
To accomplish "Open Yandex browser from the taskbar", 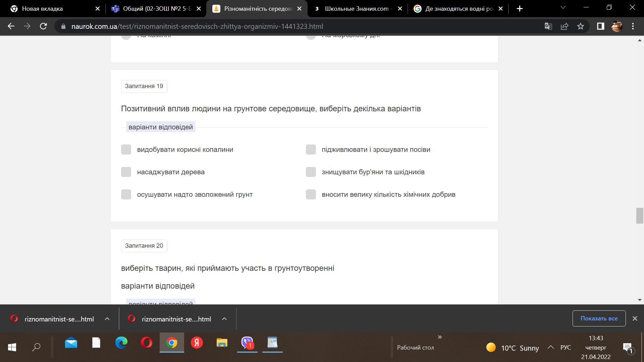I will point(197,343).
